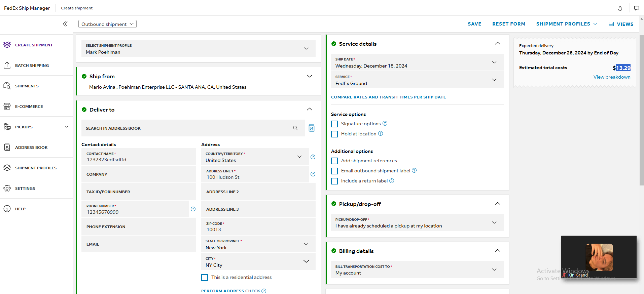Open the Service dropdown showing FedEx Ground
This screenshot has width=644, height=294.
point(417,80)
